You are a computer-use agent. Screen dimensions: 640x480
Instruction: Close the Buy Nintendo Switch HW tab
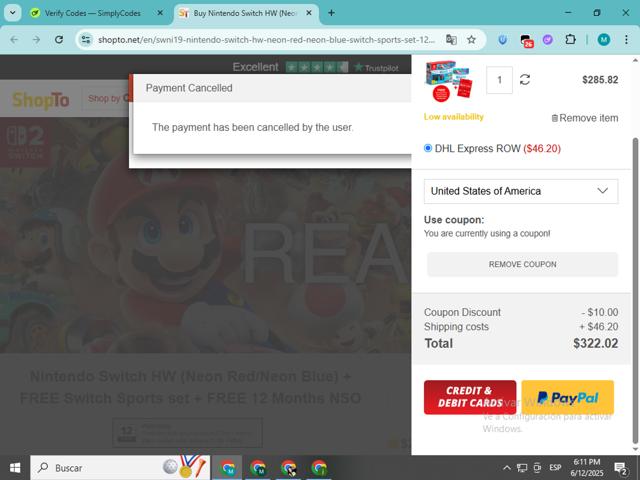[x=309, y=13]
